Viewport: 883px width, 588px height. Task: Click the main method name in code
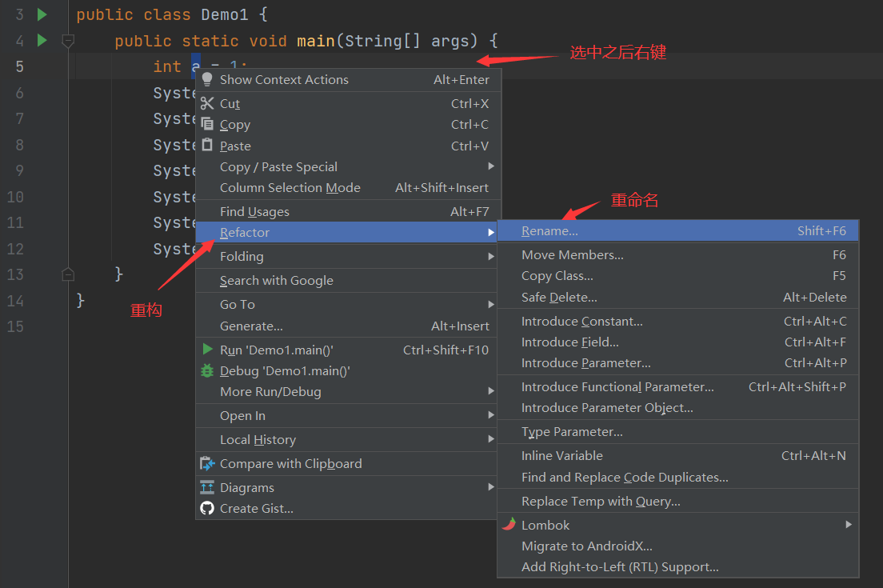pos(316,41)
